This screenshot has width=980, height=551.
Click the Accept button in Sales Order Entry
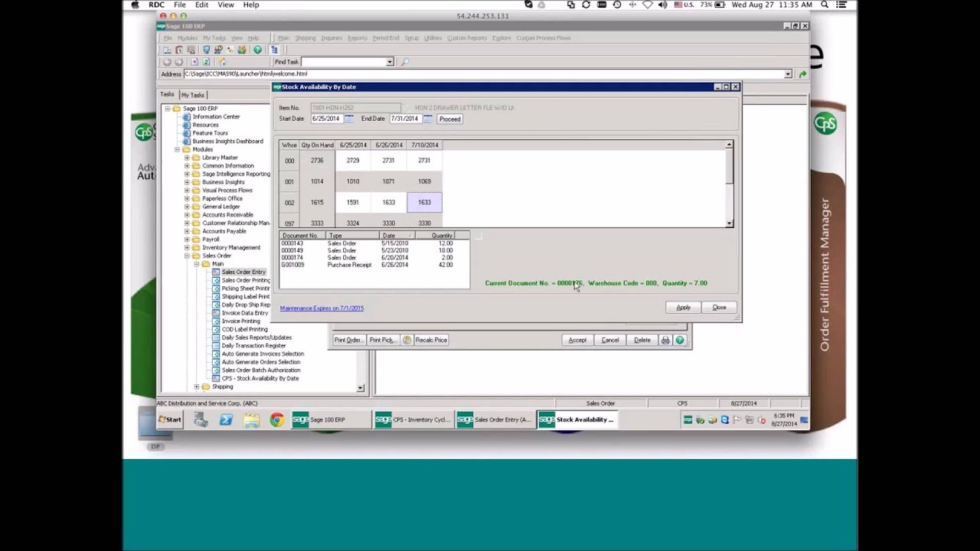pyautogui.click(x=577, y=340)
